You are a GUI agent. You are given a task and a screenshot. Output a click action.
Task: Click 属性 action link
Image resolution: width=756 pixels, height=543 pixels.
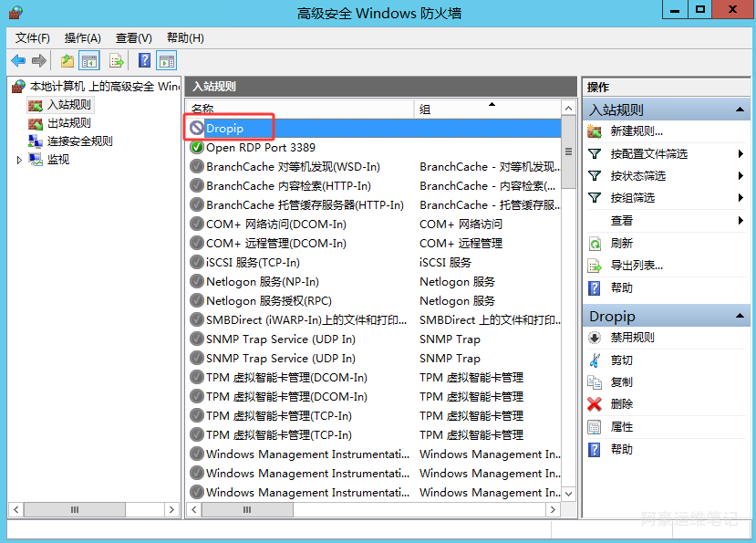tap(621, 427)
